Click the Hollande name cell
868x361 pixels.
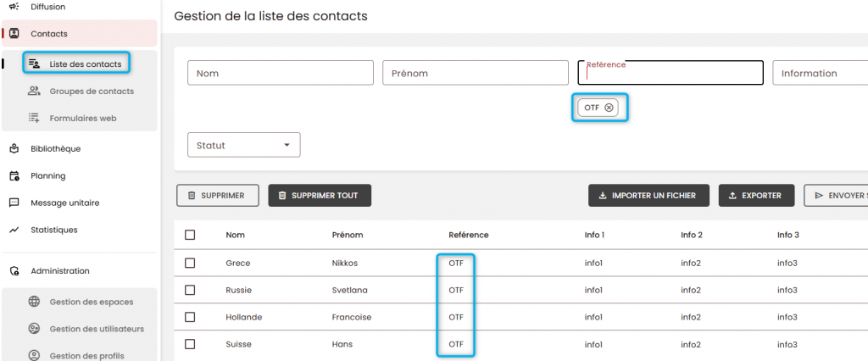click(243, 317)
